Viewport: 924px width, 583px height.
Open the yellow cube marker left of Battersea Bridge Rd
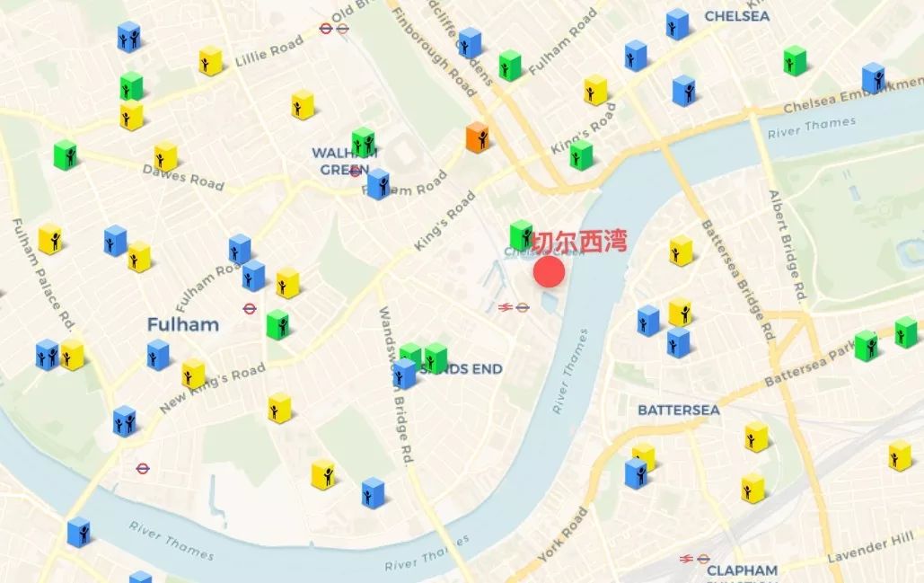pyautogui.click(x=681, y=251)
